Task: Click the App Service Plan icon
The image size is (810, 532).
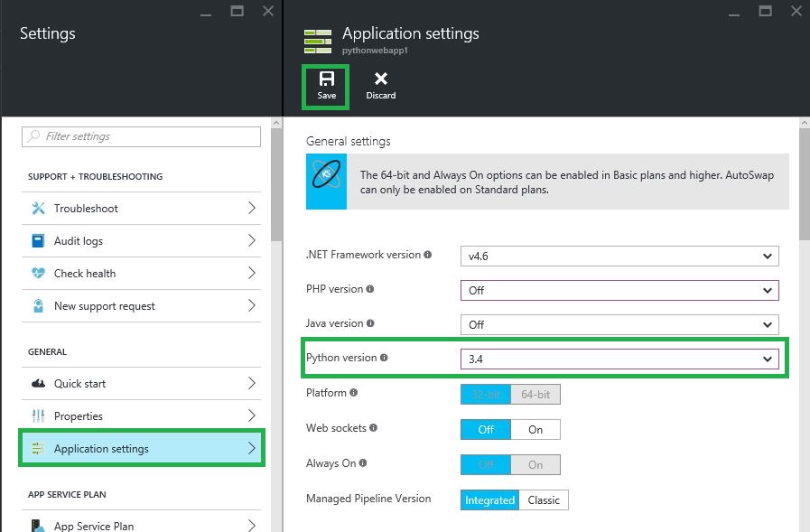Action: (x=38, y=526)
